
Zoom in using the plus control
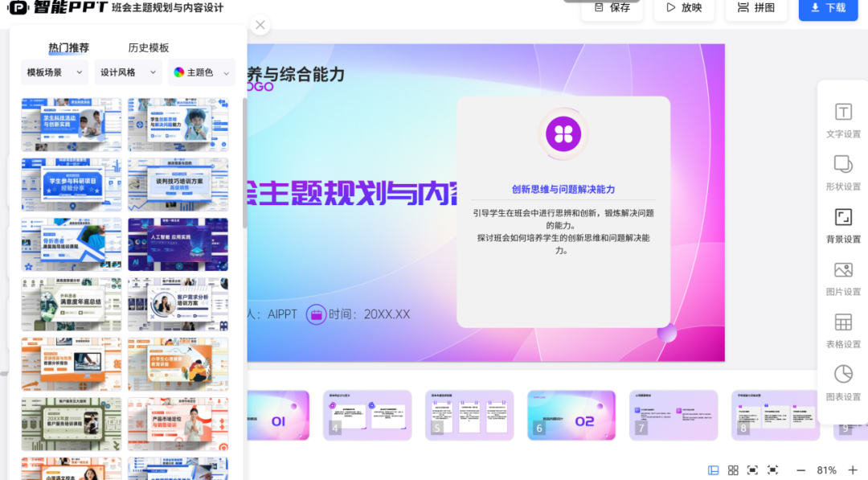854,468
